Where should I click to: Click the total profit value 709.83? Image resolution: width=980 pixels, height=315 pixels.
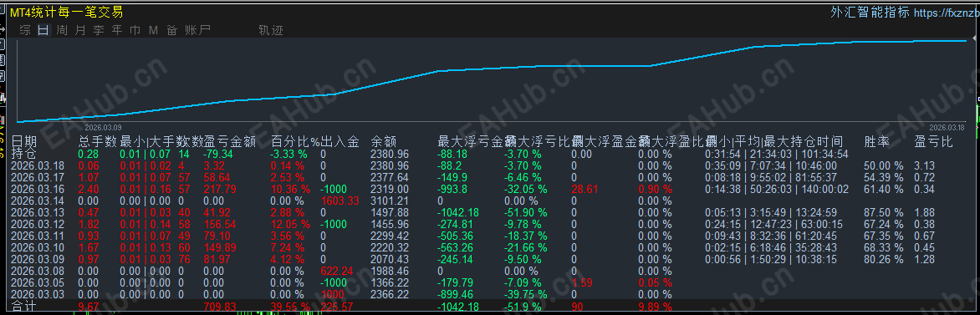pos(220,307)
